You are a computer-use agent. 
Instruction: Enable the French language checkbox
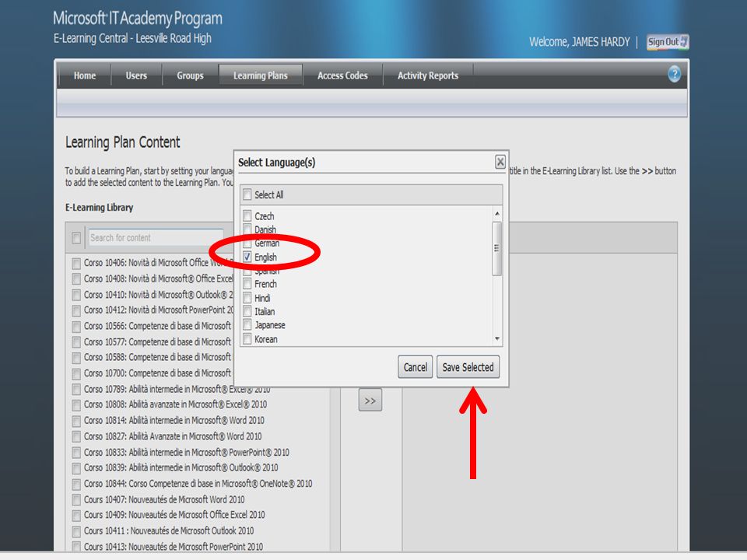click(x=247, y=284)
